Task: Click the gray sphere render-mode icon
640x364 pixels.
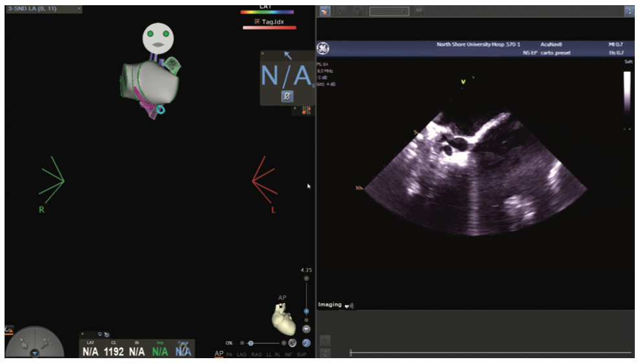Action: tap(293, 343)
